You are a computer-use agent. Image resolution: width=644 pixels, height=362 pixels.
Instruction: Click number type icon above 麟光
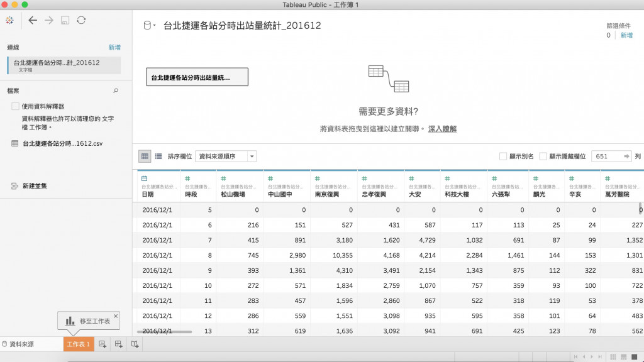[x=536, y=178]
